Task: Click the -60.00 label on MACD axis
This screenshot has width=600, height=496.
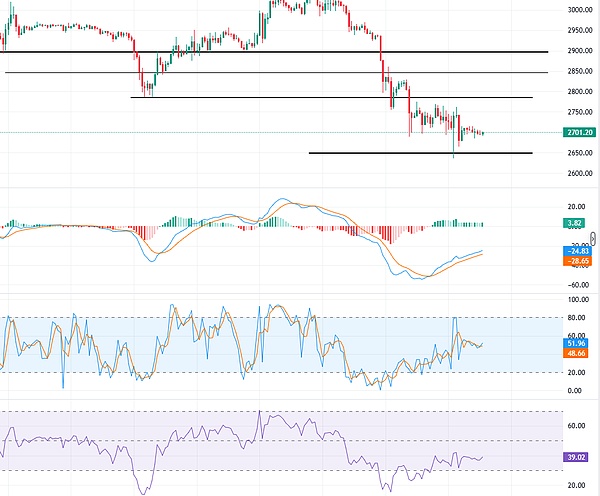Action: pos(576,283)
